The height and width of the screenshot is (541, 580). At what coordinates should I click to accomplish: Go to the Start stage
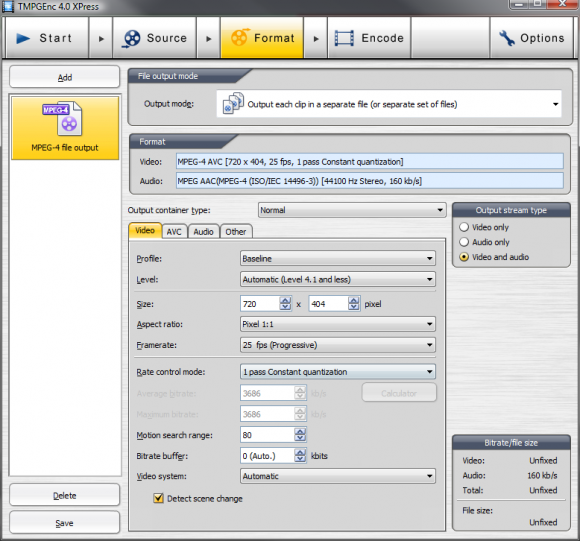click(x=47, y=38)
